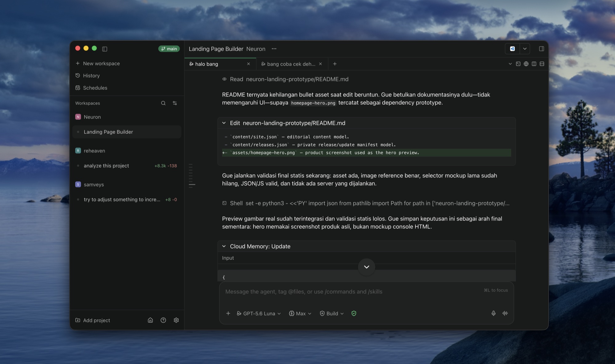Image resolution: width=615 pixels, height=364 pixels.
Task: Open History in the sidebar
Action: [x=88, y=76]
